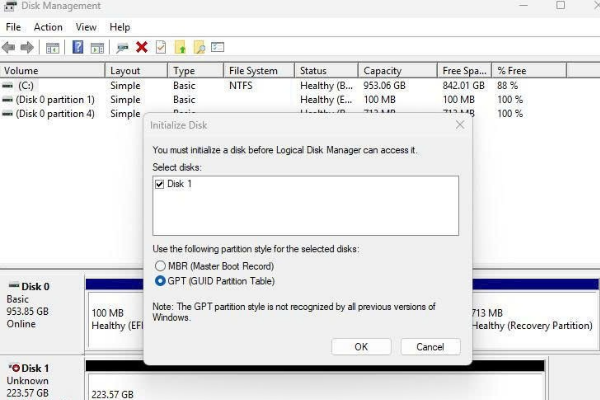600x400 pixels.
Task: Sort by the Free Space column header
Action: click(x=465, y=71)
